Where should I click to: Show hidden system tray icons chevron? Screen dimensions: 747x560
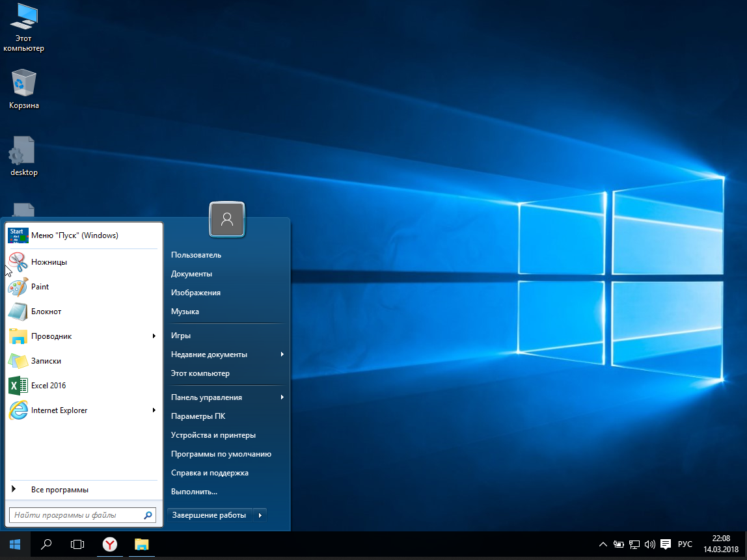pyautogui.click(x=603, y=544)
